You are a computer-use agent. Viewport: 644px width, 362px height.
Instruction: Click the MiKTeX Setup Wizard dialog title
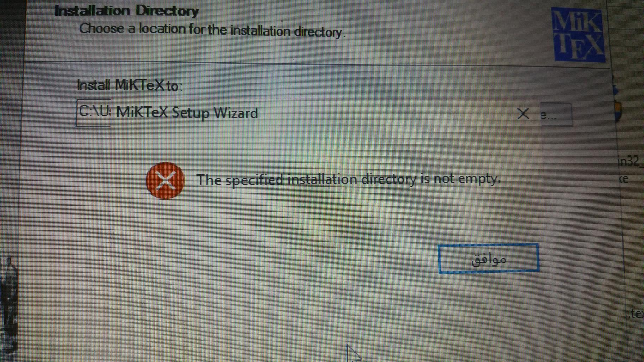tap(187, 113)
